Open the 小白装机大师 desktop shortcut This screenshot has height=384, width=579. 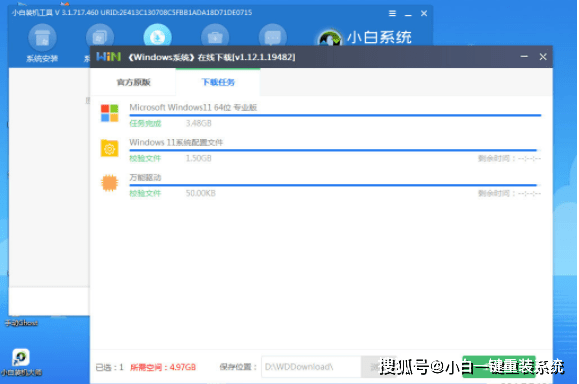click(x=21, y=363)
